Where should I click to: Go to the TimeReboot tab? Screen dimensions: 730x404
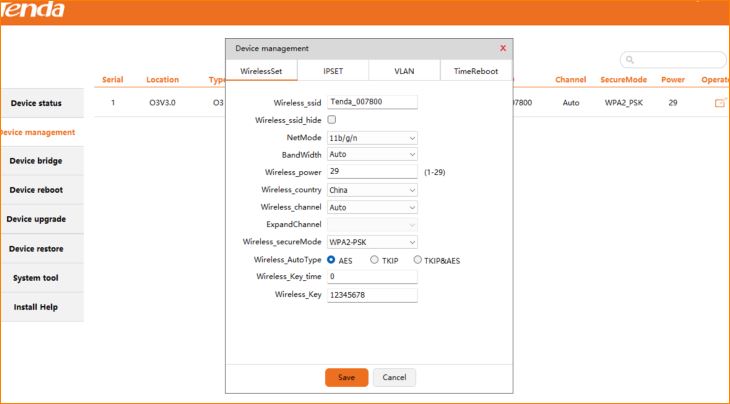click(x=475, y=71)
